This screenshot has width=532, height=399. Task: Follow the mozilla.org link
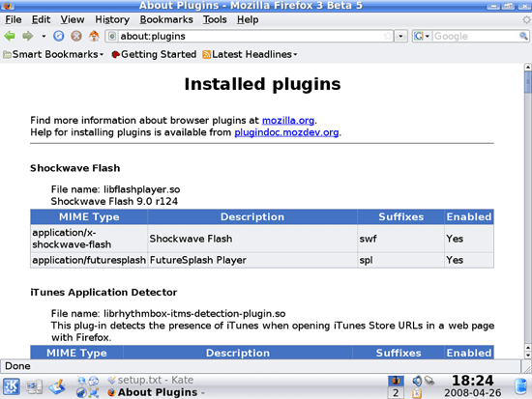click(x=288, y=121)
